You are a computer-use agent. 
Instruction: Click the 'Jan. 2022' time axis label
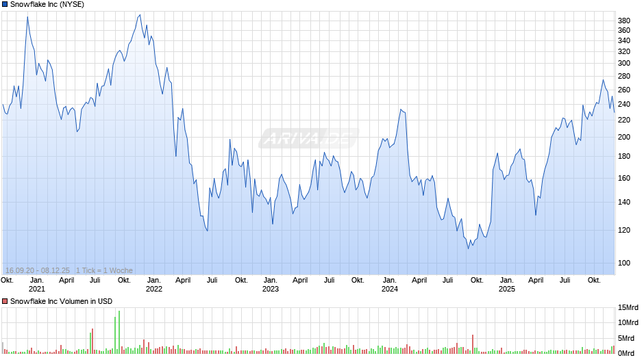tap(154, 285)
